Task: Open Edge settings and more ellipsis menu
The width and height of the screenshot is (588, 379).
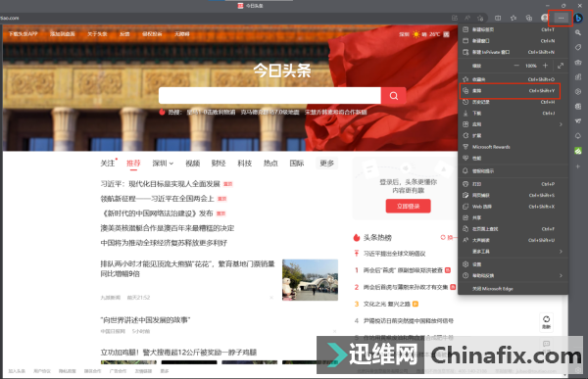Action: 561,18
